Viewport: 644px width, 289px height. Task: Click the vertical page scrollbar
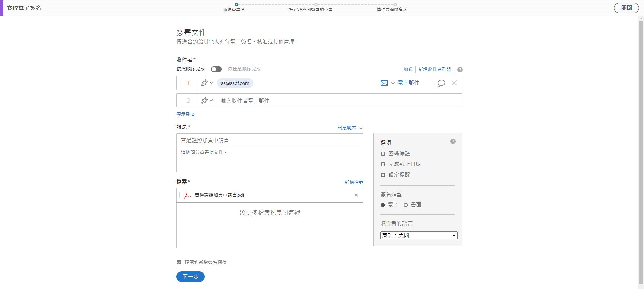click(x=641, y=153)
